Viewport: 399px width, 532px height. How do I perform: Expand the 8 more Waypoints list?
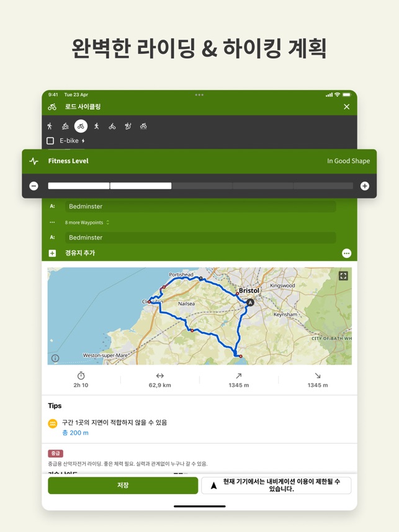tap(87, 223)
